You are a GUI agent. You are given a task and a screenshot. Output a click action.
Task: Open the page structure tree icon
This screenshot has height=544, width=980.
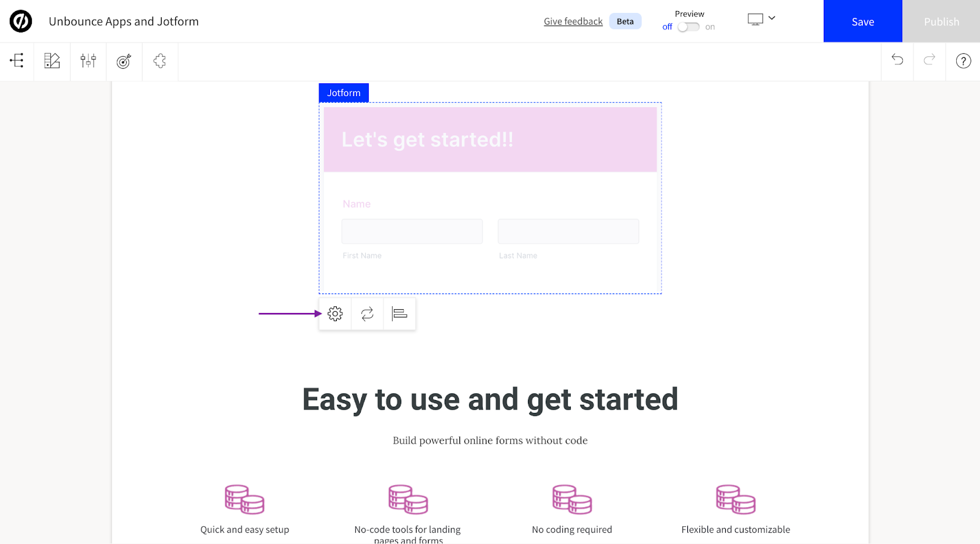[17, 61]
